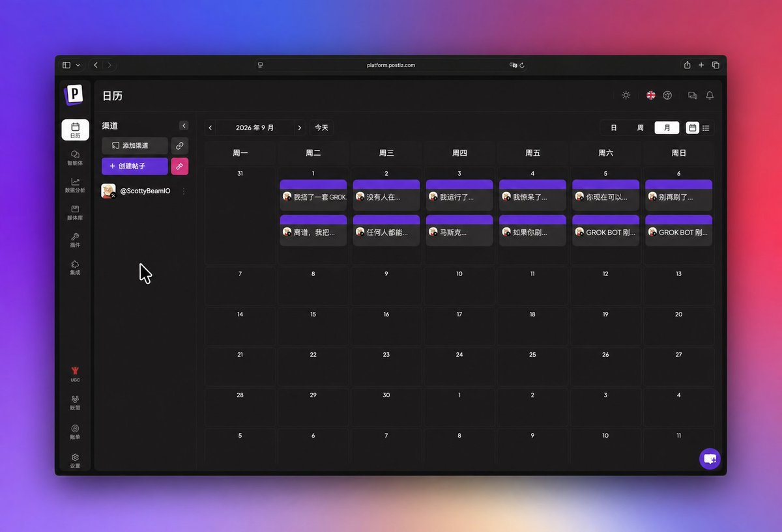Screen dimensions: 782x532
Task: Collapse the 渠道 channels panel
Action: point(184,126)
